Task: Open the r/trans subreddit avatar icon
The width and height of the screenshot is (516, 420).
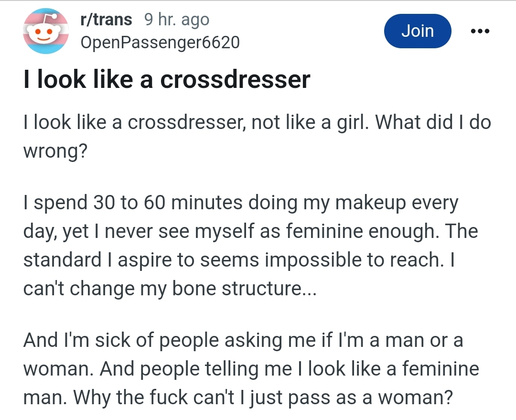Action: [x=46, y=31]
